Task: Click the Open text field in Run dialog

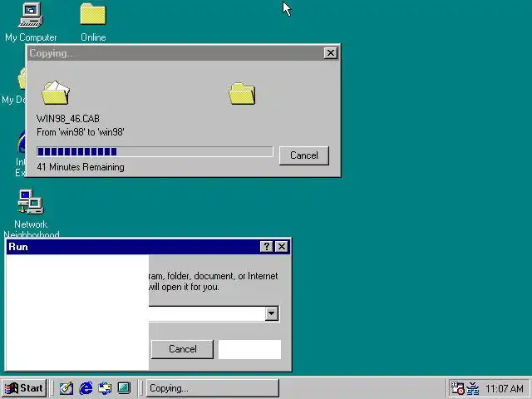Action: [x=207, y=313]
